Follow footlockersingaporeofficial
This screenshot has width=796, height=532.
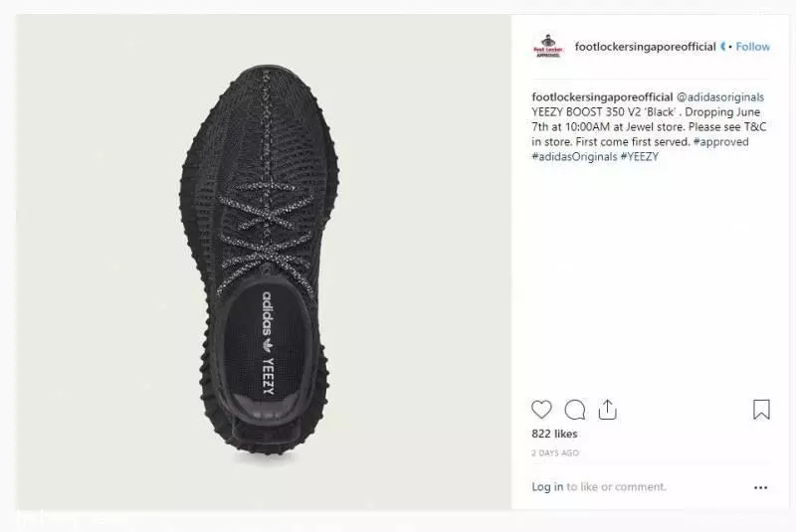point(753,47)
